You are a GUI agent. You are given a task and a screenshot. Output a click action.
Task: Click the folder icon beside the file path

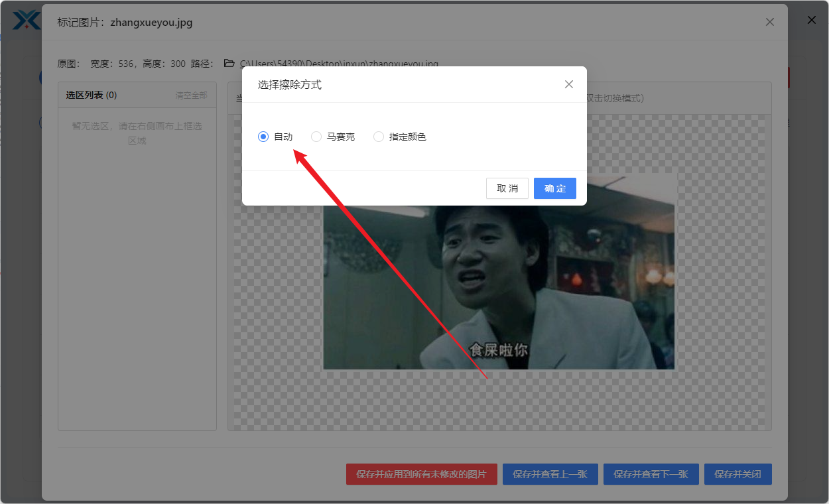229,64
